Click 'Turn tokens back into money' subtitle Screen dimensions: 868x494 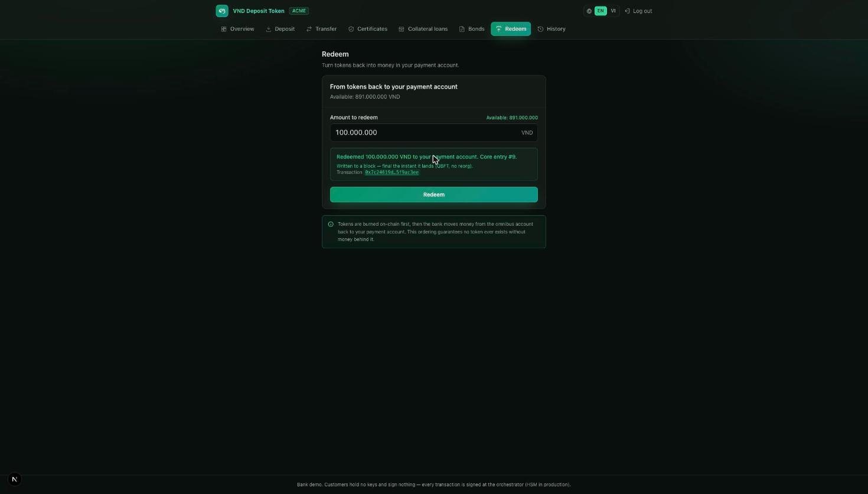point(390,65)
